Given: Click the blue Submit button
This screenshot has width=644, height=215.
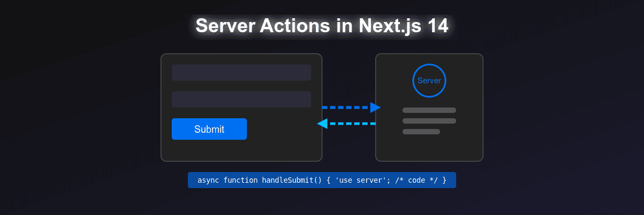Looking at the screenshot, I should (209, 129).
